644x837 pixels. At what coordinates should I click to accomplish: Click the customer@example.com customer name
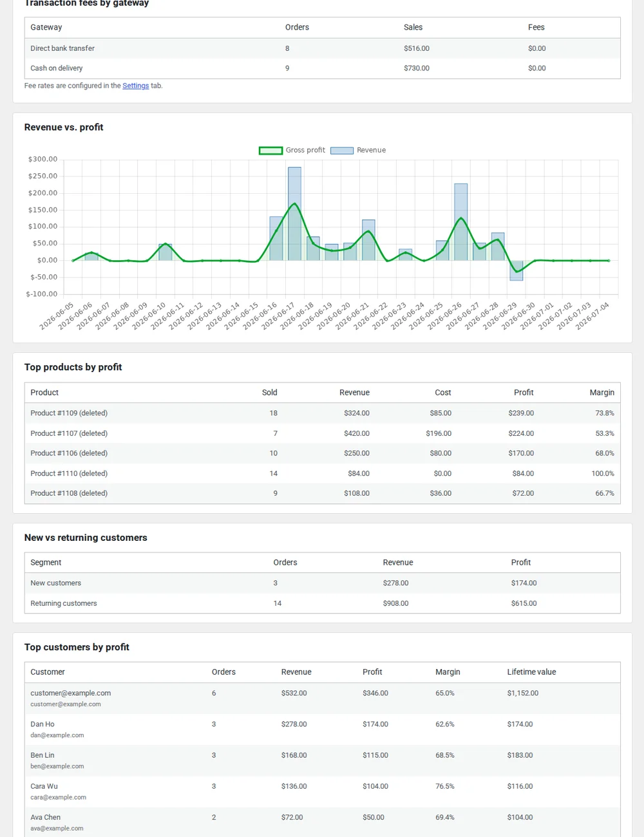pos(70,693)
